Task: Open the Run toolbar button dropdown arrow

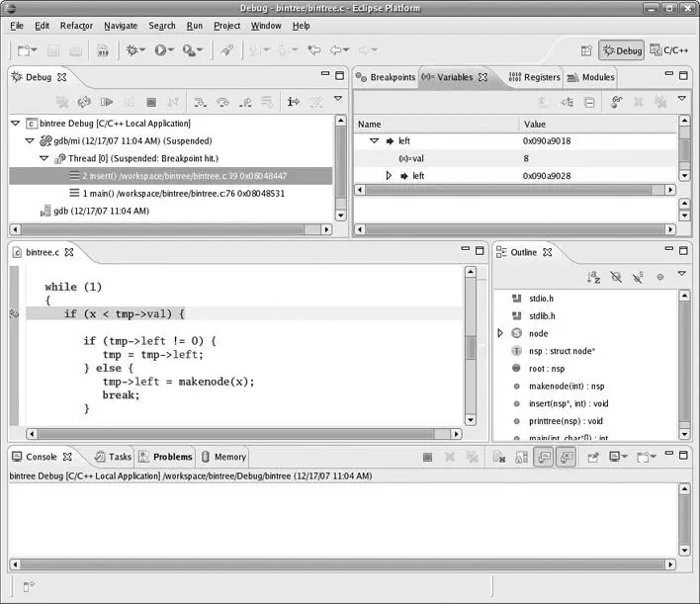Action: pyautogui.click(x=171, y=50)
